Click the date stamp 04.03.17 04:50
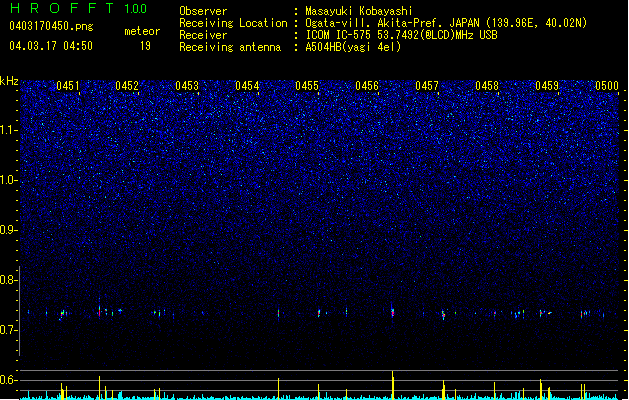This screenshot has height=400, width=629. click(51, 46)
